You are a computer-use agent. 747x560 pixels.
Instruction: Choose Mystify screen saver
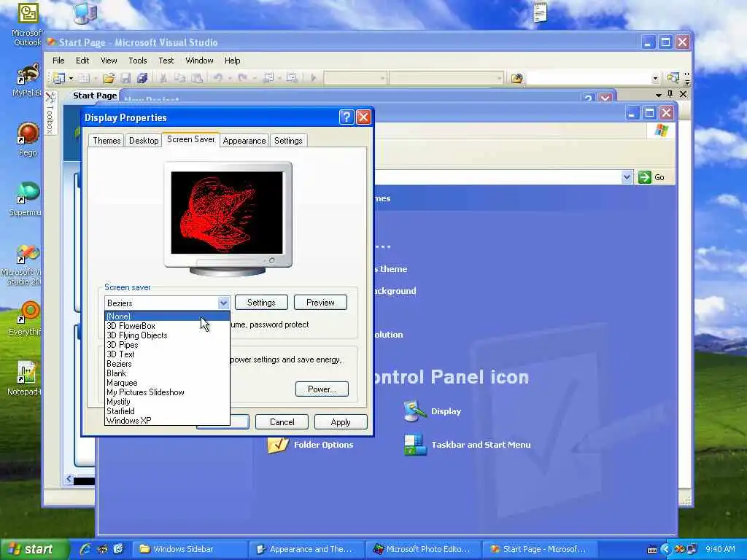point(167,402)
